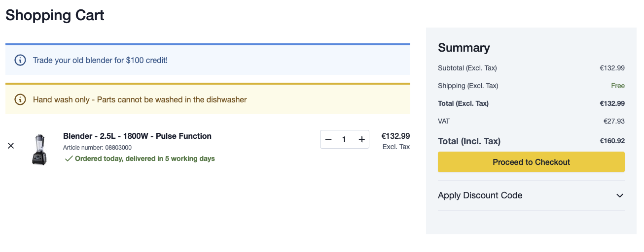Decrease blender quantity with minus button
The height and width of the screenshot is (252, 644).
328,140
